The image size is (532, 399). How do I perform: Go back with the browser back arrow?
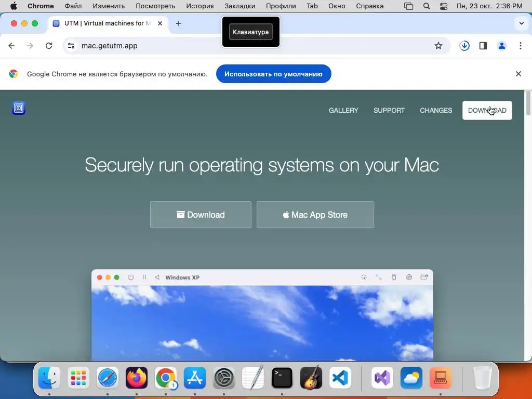click(11, 46)
